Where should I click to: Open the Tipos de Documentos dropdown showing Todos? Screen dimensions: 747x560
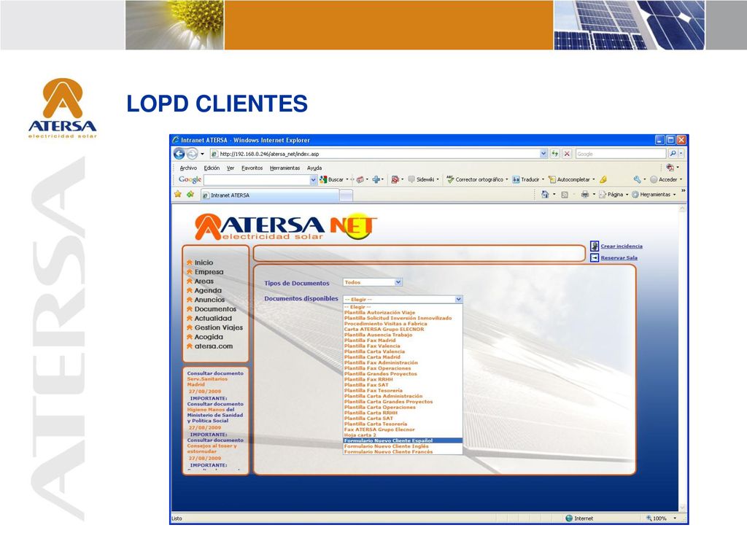point(373,282)
